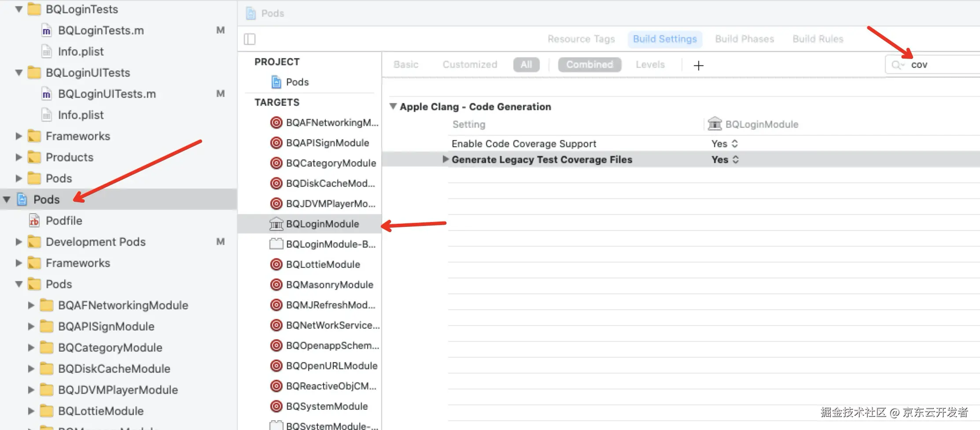Image resolution: width=980 pixels, height=430 pixels.
Task: Expand the Products folder
Action: [x=18, y=157]
